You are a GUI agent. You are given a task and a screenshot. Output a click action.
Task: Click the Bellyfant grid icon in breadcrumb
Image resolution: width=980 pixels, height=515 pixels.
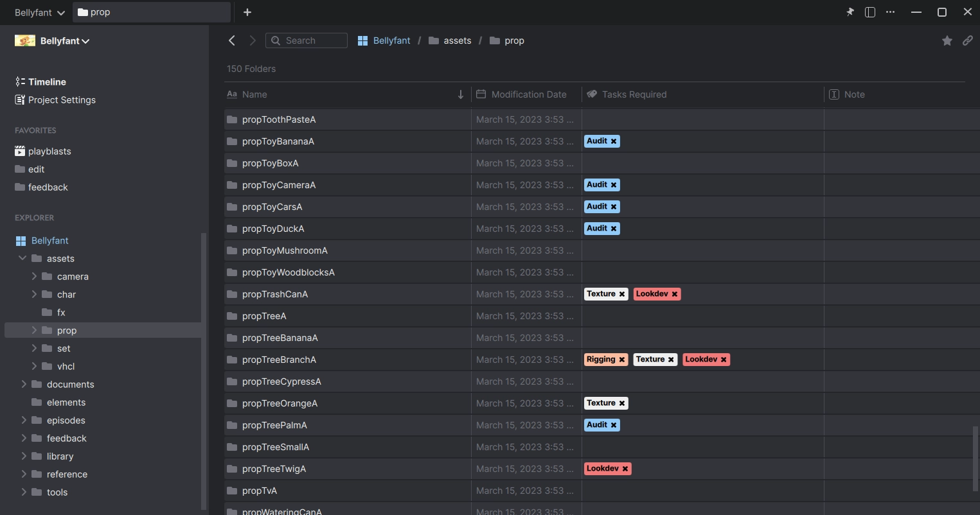point(362,40)
